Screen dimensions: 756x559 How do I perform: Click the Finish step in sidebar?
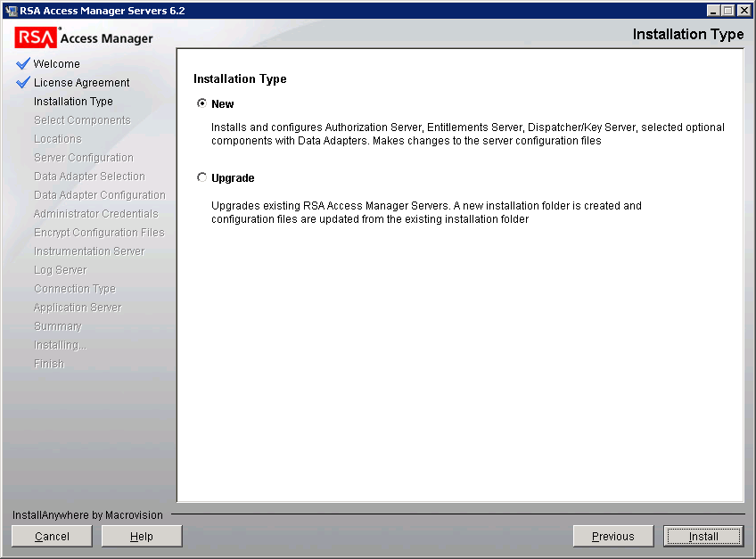(48, 363)
